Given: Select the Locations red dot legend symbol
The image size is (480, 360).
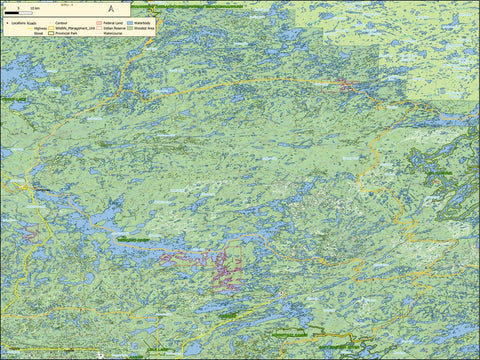Looking at the screenshot, I should 7,23.
